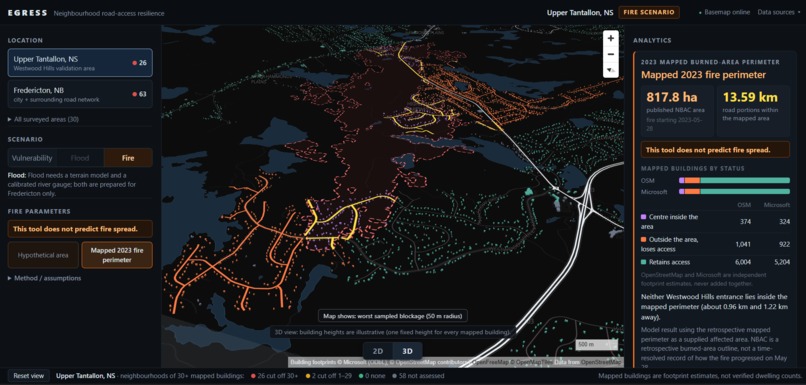This screenshot has width=806, height=385.
Task: Click the OSM value 6,004 in table
Action: [x=742, y=262]
